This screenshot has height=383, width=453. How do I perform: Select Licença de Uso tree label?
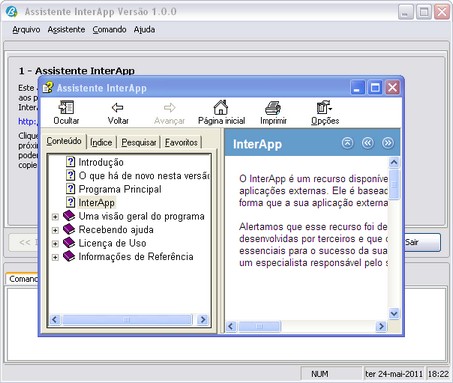112,243
